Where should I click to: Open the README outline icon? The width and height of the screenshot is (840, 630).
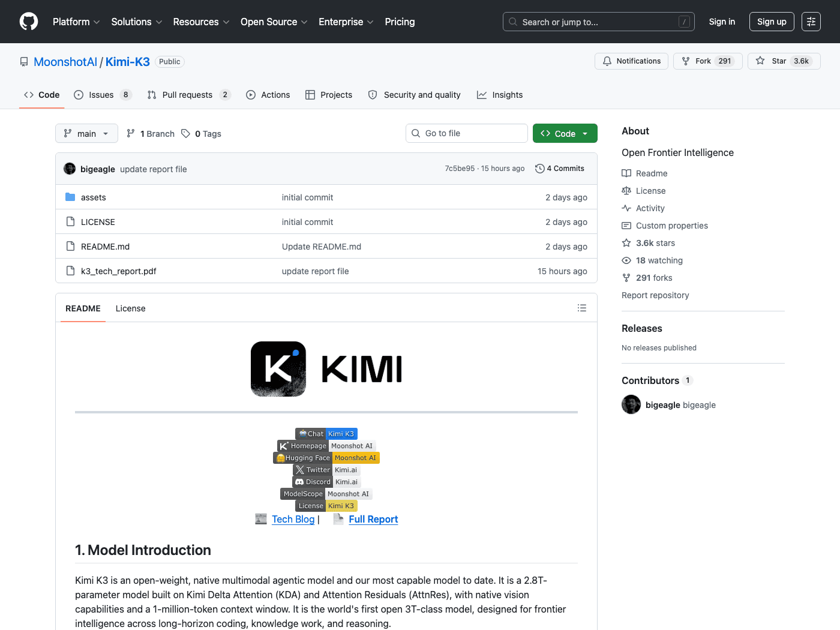[x=582, y=308]
